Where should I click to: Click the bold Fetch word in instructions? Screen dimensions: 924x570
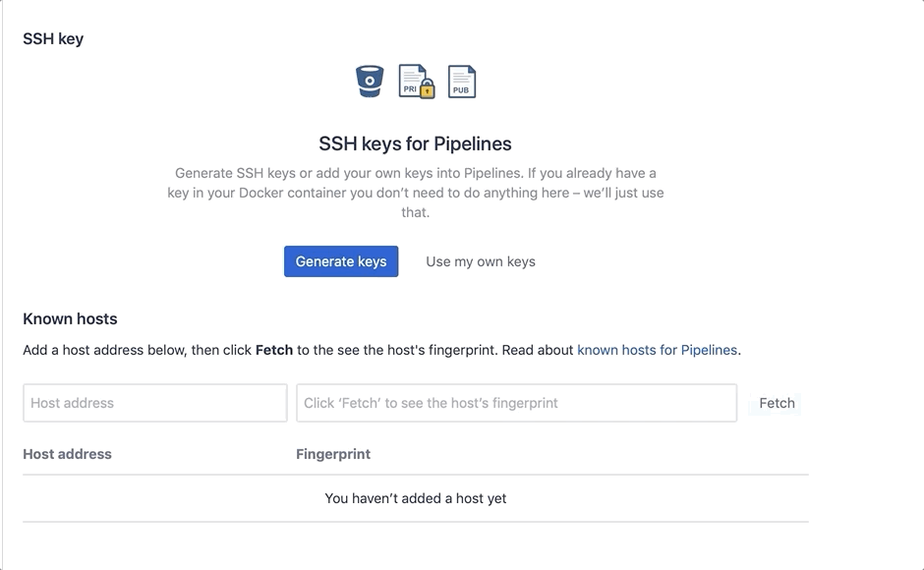click(274, 350)
